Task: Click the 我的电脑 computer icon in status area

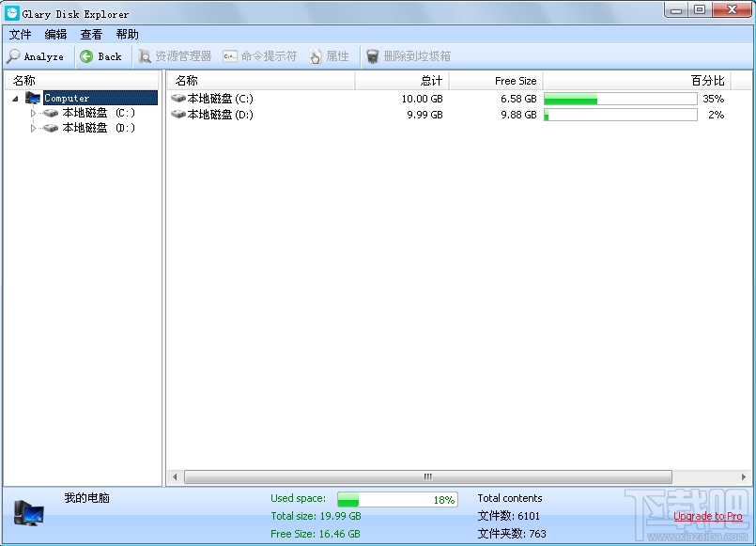Action: (29, 513)
